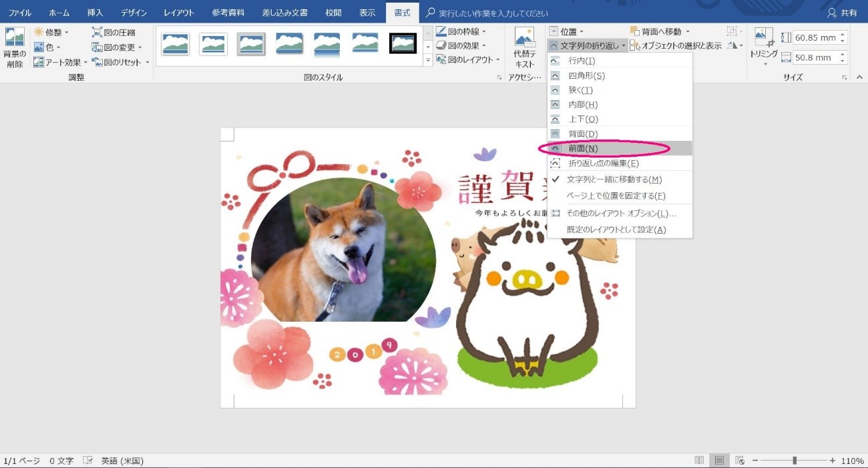Image resolution: width=868 pixels, height=468 pixels.
Task: Click the Trimming (トリミング) crop icon
Action: tap(764, 37)
